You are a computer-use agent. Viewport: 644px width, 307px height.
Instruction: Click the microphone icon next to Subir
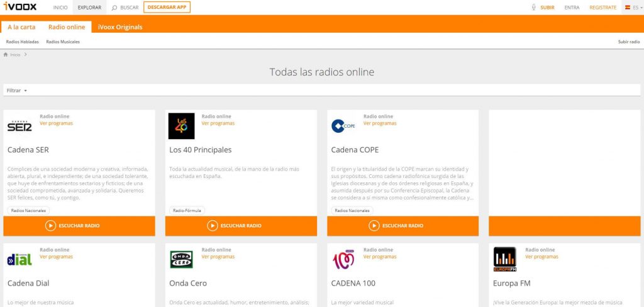coord(534,8)
